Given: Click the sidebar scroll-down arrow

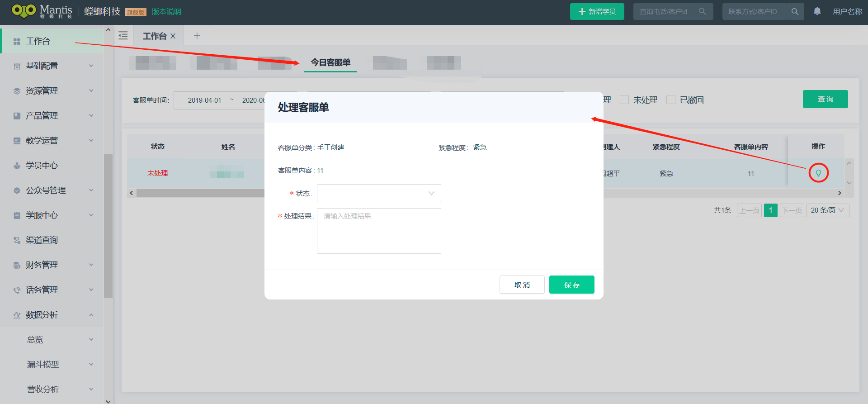Looking at the screenshot, I should coord(108,401).
